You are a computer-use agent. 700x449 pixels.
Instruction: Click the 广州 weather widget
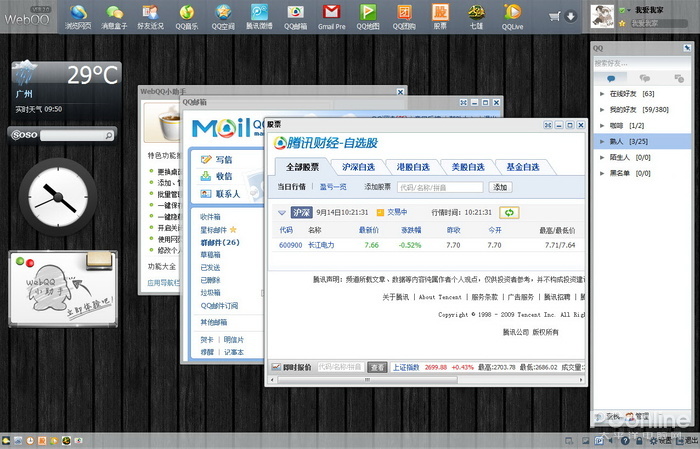(66, 89)
